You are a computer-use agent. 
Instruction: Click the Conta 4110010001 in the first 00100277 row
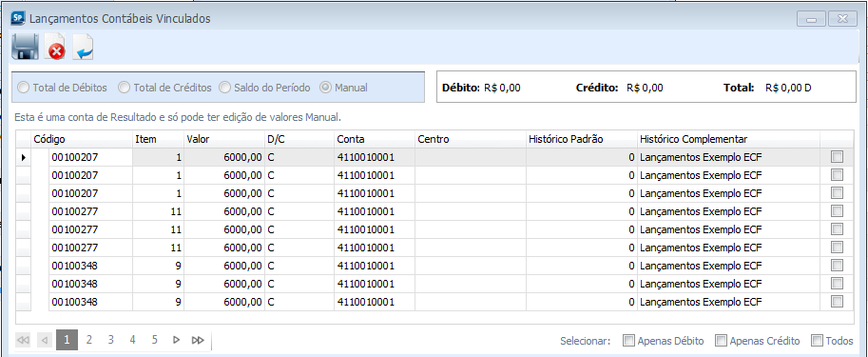pyautogui.click(x=375, y=211)
